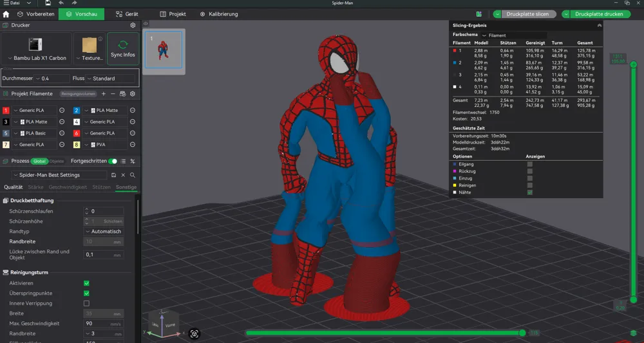The image size is (644, 343).
Task: Add a new project filament
Action: pyautogui.click(x=104, y=94)
